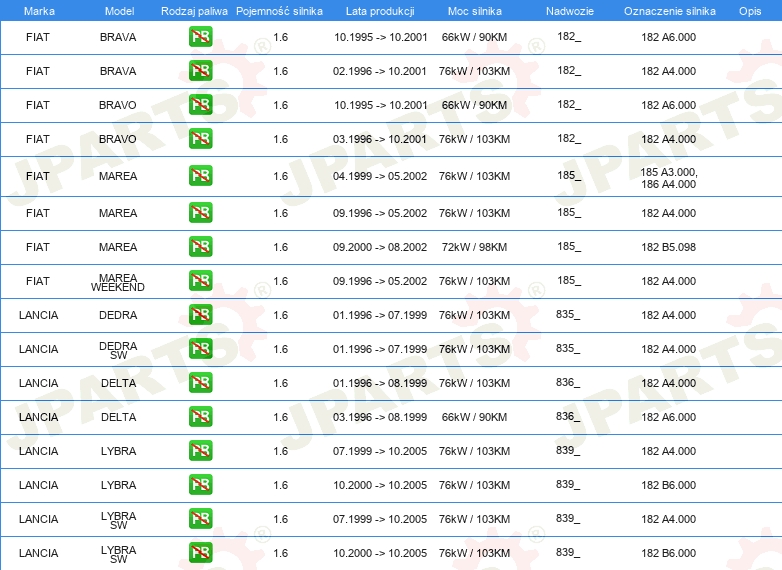Click the Oznaczenie silnika column header
Viewport: 782px width, 570px height.
669,11
